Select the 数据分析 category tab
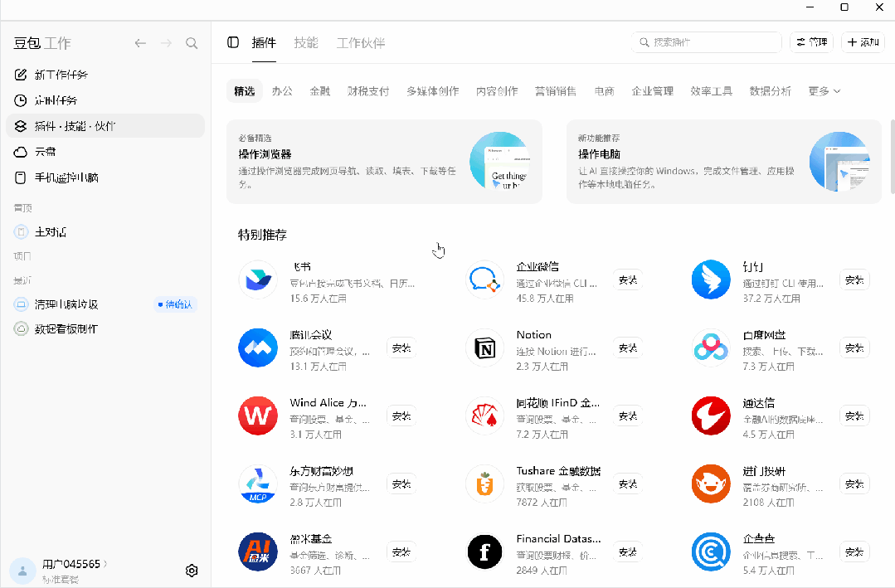Image resolution: width=895 pixels, height=588 pixels. [770, 91]
